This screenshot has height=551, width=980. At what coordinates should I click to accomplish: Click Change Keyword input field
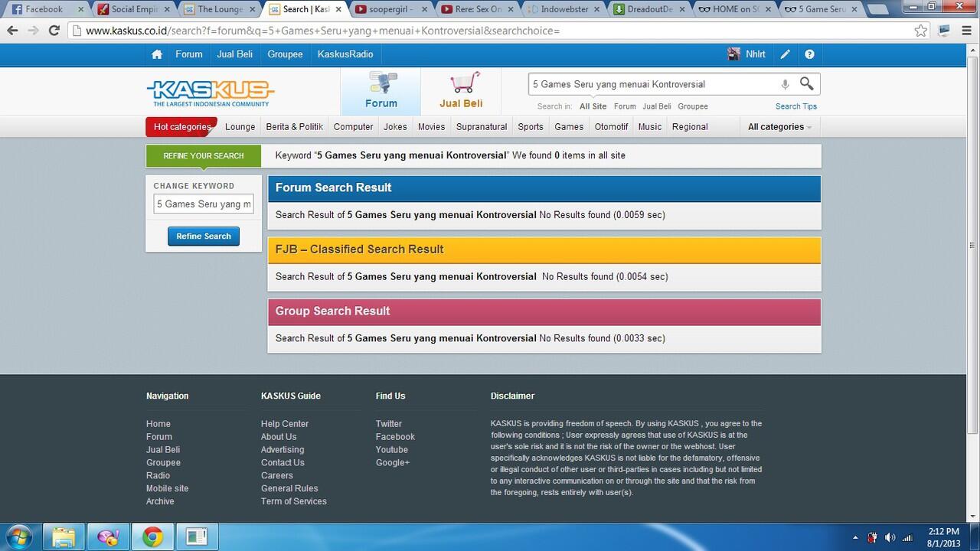204,204
